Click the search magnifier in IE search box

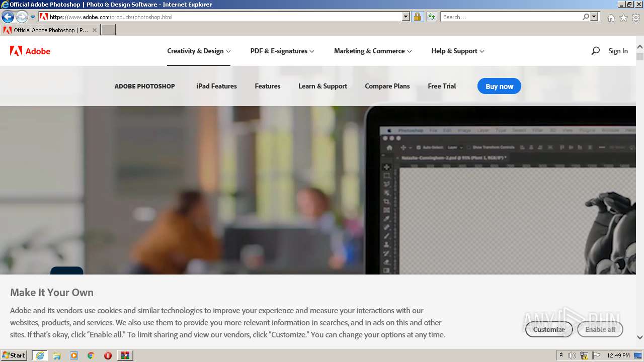(586, 17)
